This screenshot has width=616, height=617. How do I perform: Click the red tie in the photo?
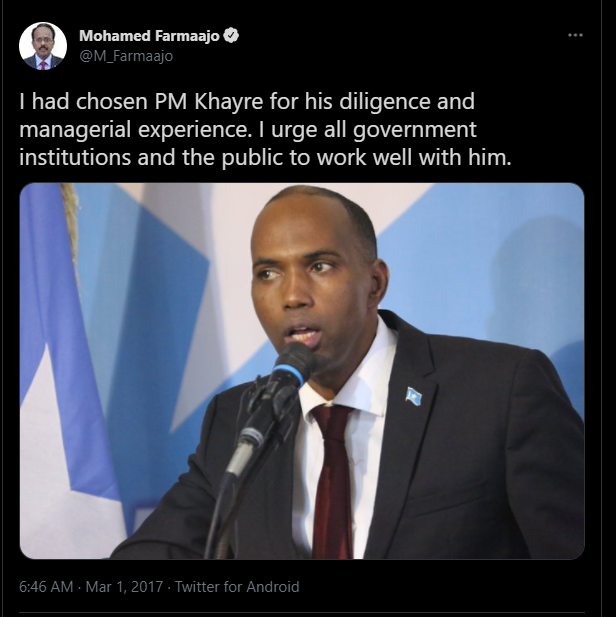pos(334,481)
